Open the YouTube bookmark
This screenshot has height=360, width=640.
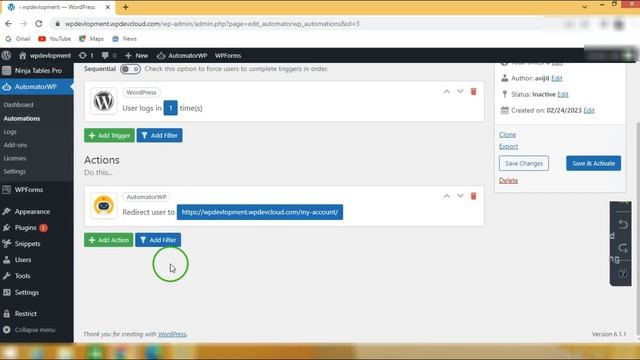click(54, 39)
